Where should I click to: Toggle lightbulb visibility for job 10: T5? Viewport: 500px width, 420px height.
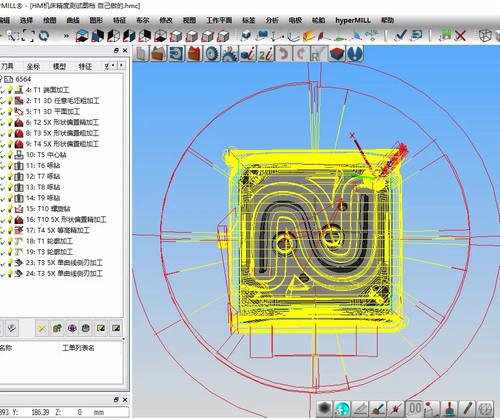pos(10,155)
